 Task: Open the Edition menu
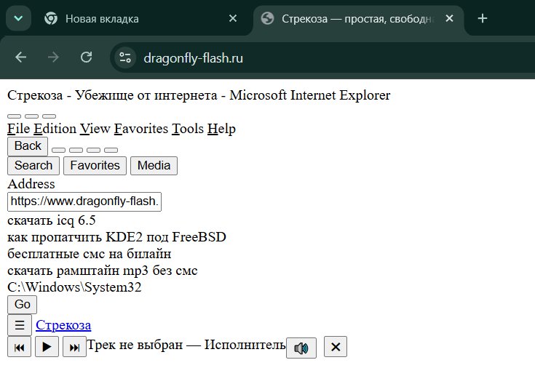click(x=55, y=129)
